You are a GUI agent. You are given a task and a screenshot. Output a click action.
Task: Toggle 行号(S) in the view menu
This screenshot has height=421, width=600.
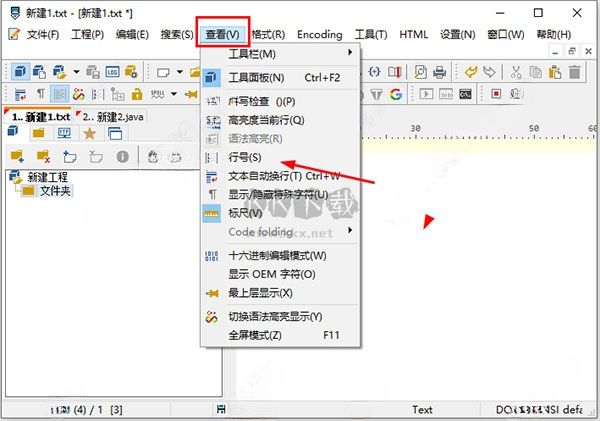coord(280,157)
